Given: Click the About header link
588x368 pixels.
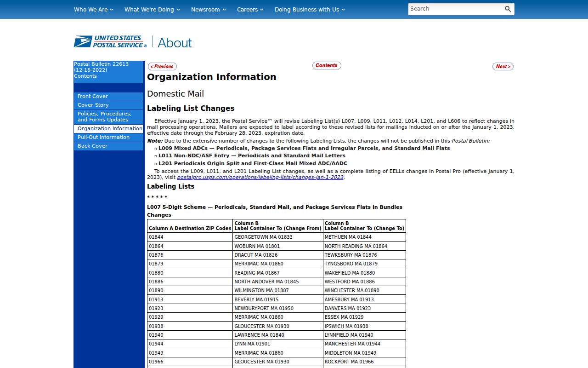Looking at the screenshot, I should (x=175, y=42).
